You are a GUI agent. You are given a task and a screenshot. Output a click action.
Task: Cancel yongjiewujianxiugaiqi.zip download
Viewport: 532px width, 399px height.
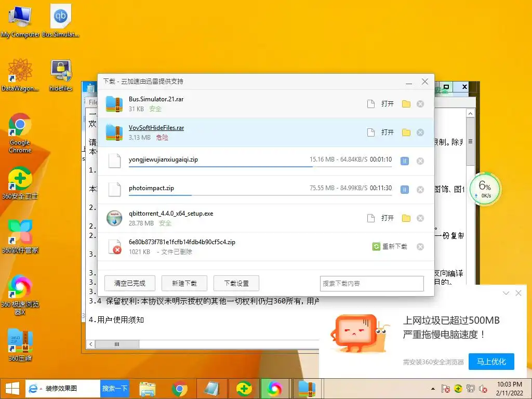[420, 161]
